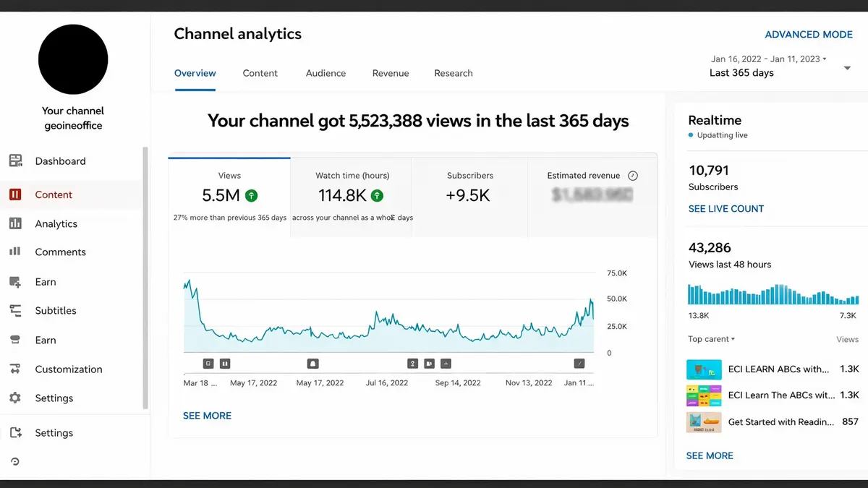Image resolution: width=868 pixels, height=488 pixels.
Task: Select the Subscribers metric card
Action: tap(470, 197)
